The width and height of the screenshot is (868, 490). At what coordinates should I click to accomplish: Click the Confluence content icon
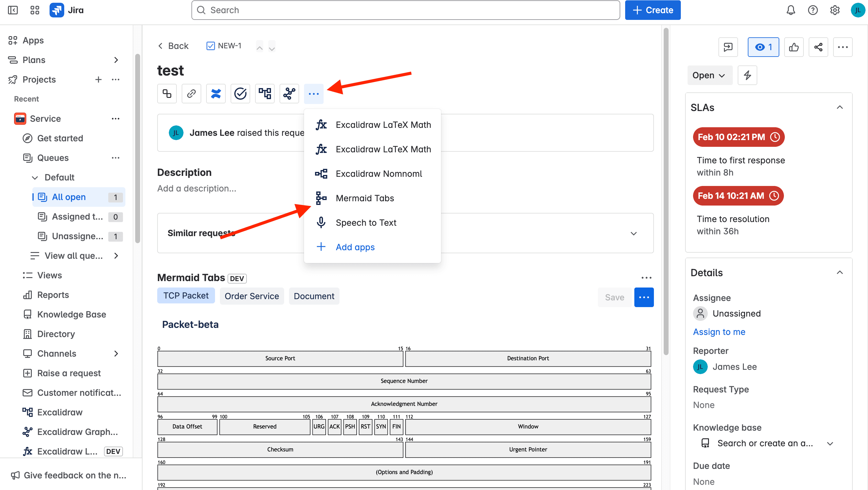(x=216, y=93)
